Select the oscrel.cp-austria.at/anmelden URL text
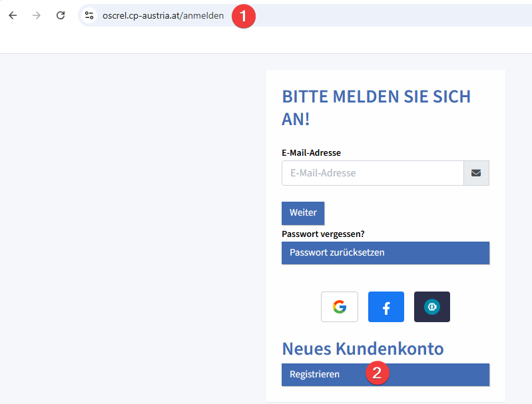Image resolution: width=532 pixels, height=404 pixels. 163,15
